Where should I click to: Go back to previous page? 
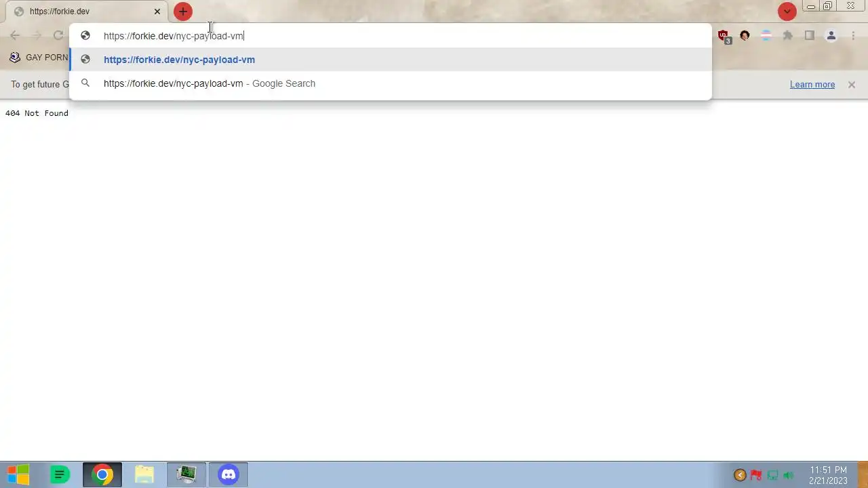(x=15, y=36)
